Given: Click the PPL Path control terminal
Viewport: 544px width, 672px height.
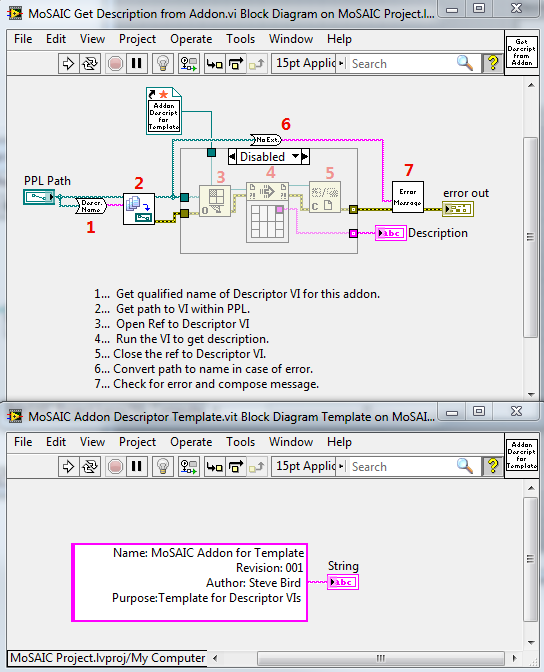Looking at the screenshot, I should coord(39,197).
